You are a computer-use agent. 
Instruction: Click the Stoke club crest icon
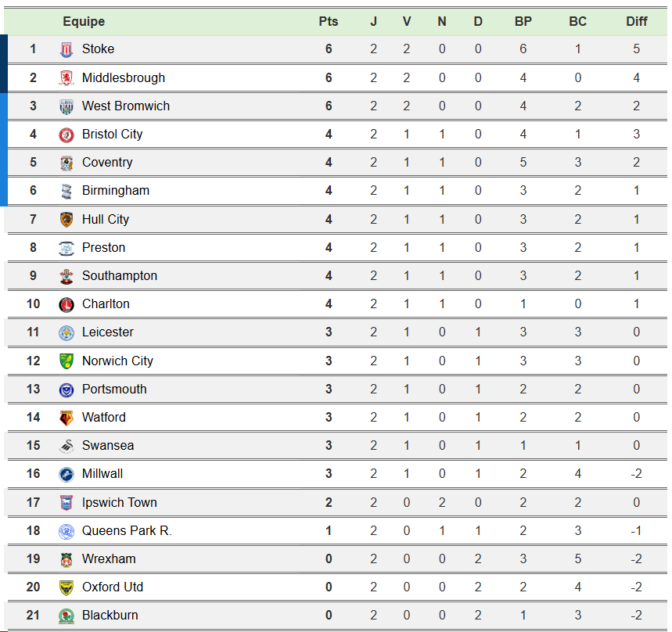tap(66, 49)
